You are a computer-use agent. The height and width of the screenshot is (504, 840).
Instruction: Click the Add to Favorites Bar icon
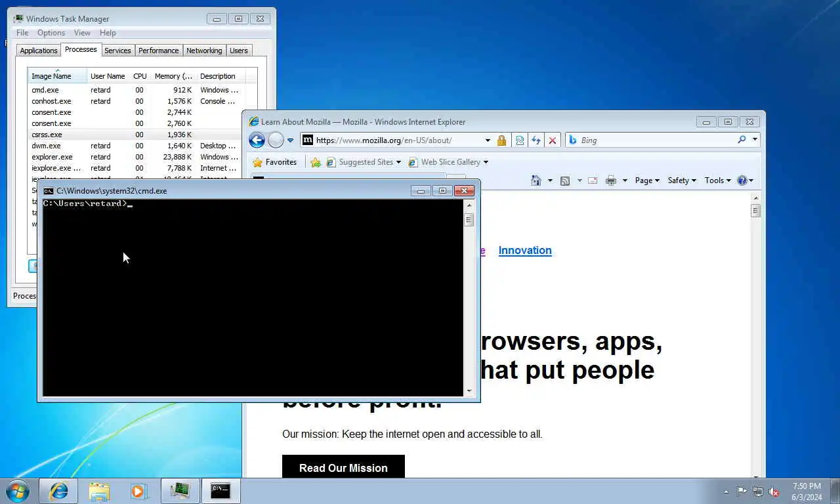316,162
